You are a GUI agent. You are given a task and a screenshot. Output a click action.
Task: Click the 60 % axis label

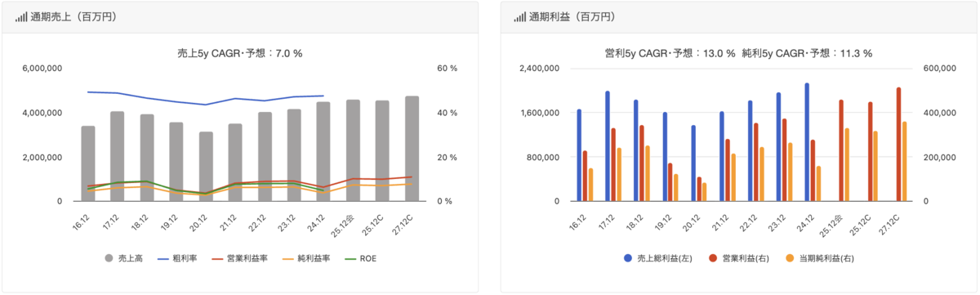click(x=447, y=69)
